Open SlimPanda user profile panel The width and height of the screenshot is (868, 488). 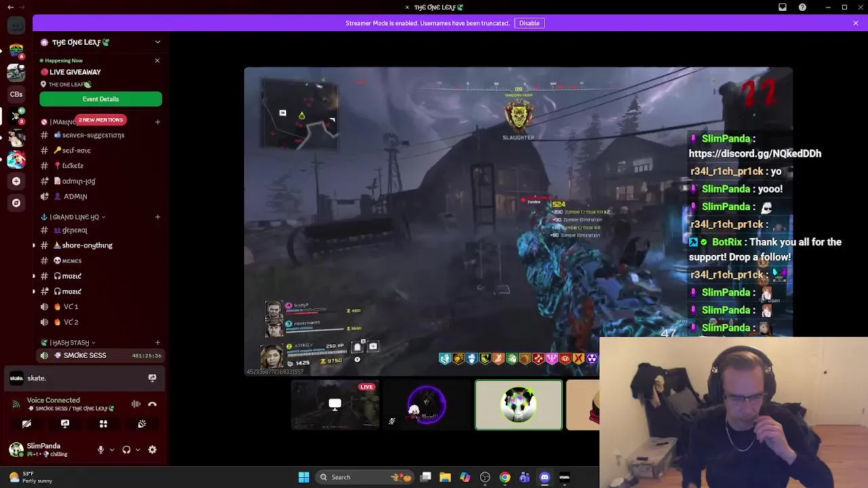(47, 449)
